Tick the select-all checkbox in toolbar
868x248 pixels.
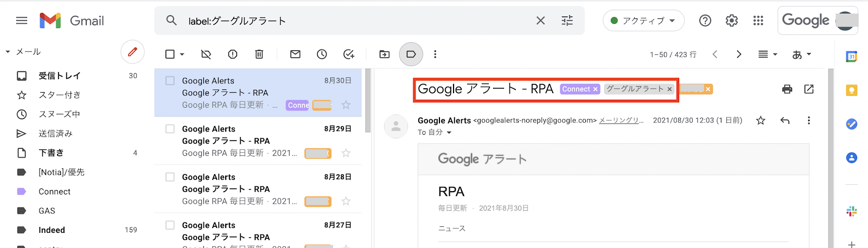(170, 54)
